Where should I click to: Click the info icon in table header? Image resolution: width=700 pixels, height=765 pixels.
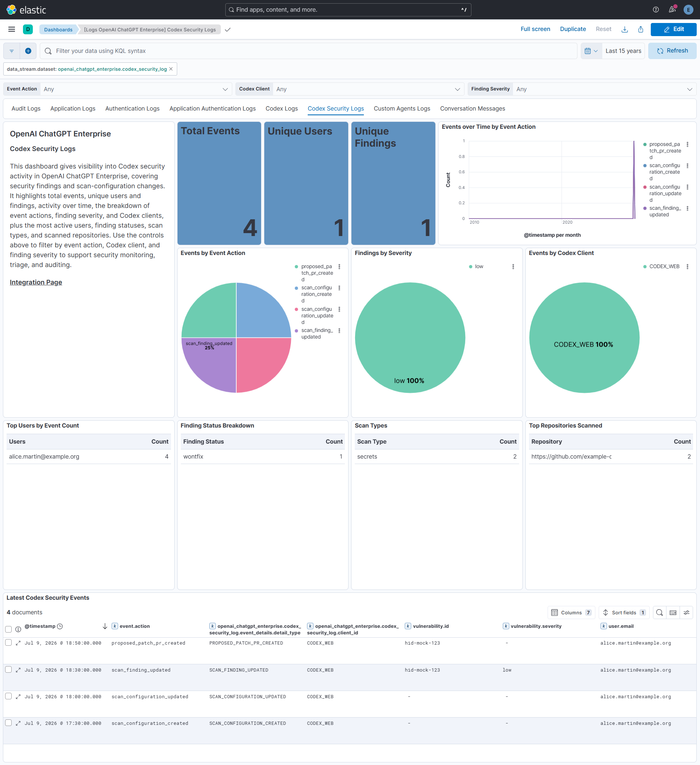point(18,629)
